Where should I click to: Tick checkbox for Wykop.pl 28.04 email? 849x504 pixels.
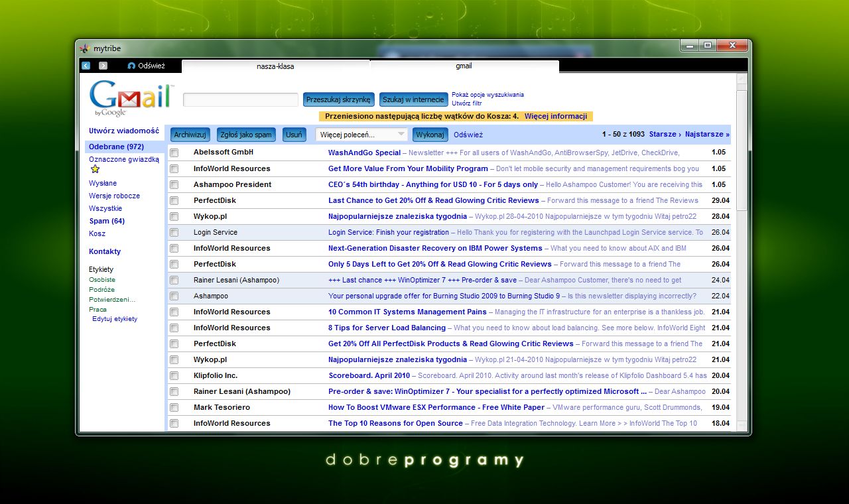[174, 216]
